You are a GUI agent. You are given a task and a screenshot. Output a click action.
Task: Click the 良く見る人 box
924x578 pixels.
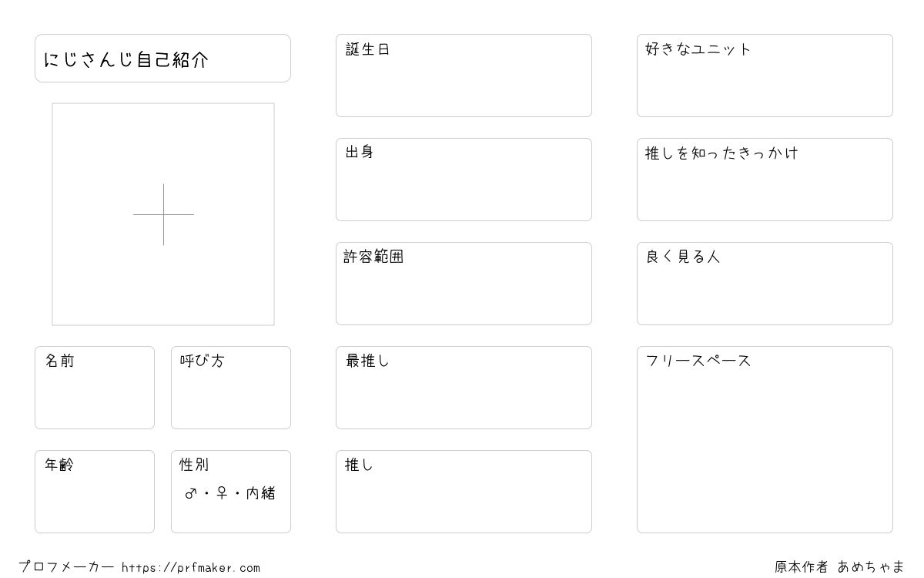pyautogui.click(x=765, y=284)
